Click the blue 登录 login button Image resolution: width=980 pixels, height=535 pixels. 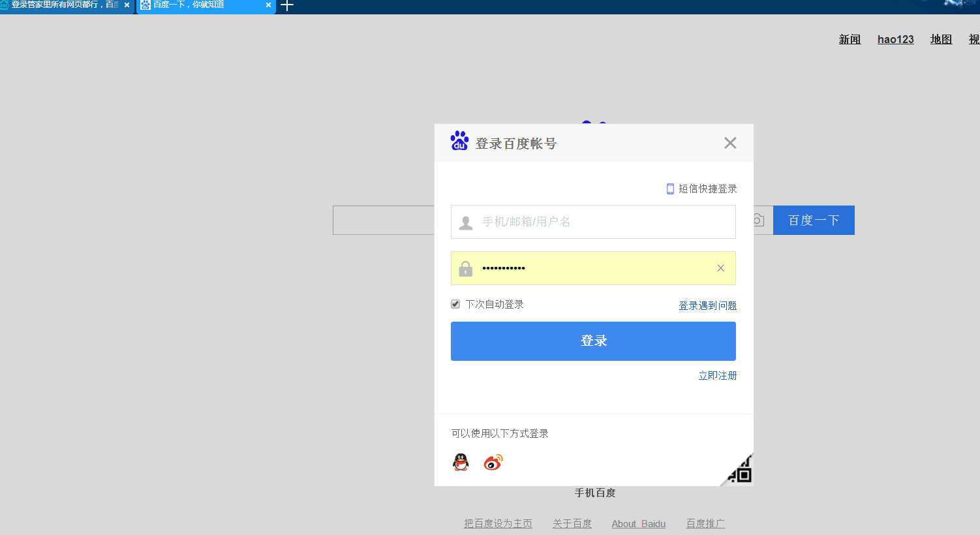[x=593, y=341]
